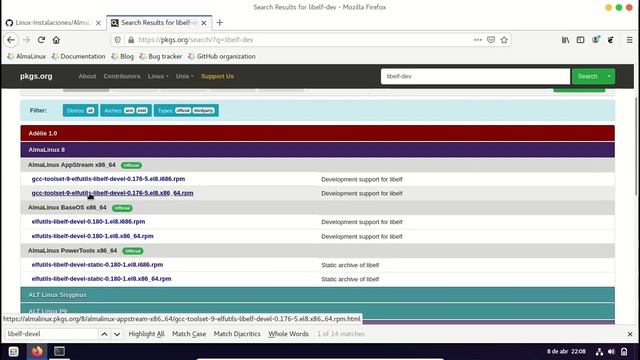Toggle Match Diacritics in find bar
This screenshot has width=640, height=360.
(237, 334)
